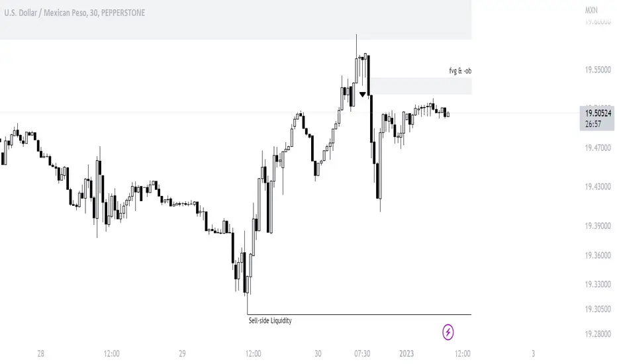Click the U.S. Dollar / Mexican Peso title
This screenshot has width=617, height=364.
tap(74, 13)
